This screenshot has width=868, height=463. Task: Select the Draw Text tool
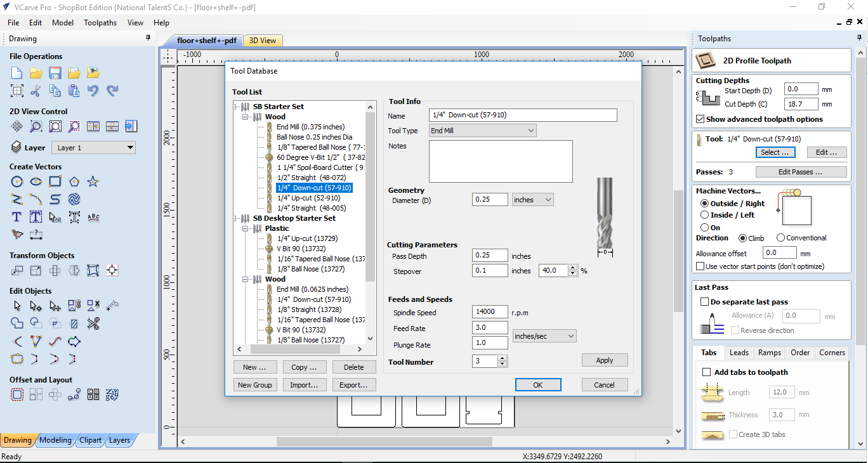pos(17,217)
